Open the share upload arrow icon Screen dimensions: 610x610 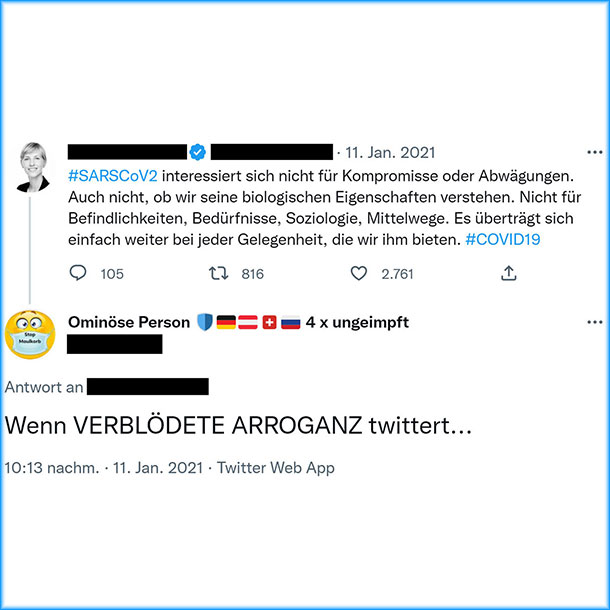point(508,273)
